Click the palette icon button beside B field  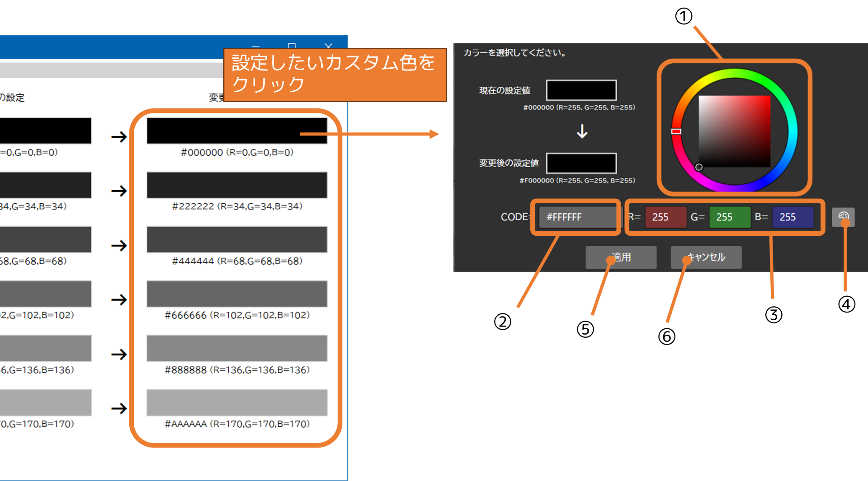pos(843,217)
